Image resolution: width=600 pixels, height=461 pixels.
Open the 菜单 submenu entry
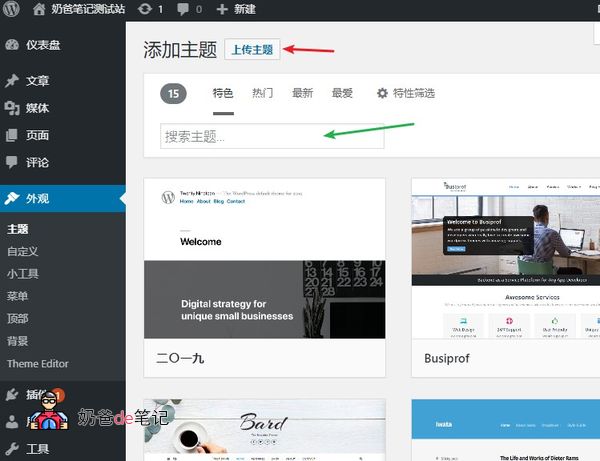pos(17,296)
